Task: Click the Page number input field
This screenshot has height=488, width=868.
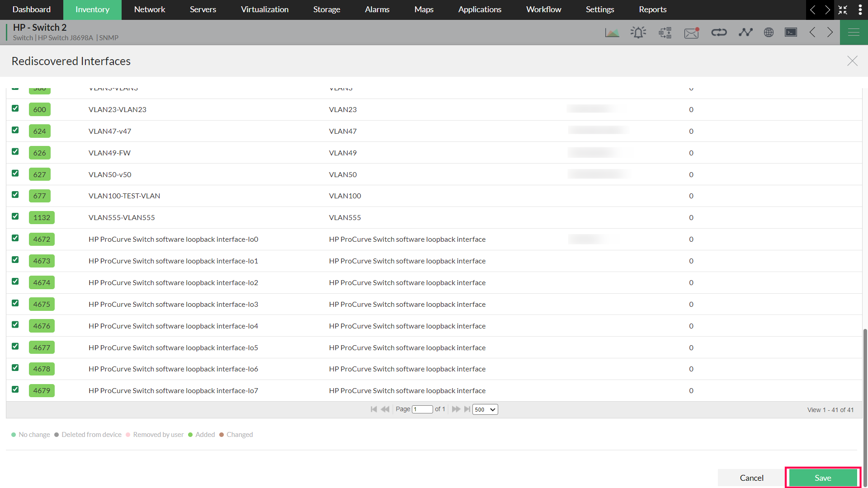Action: pyautogui.click(x=422, y=409)
